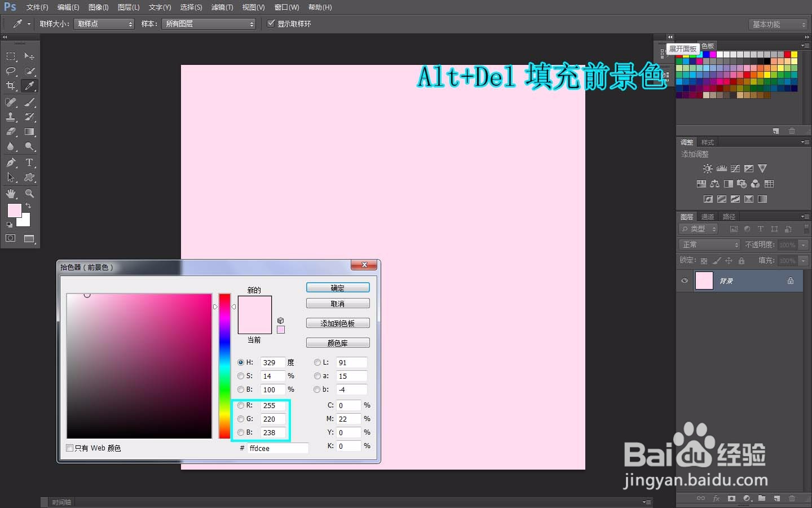Click the Add layer mask icon
The image size is (812, 508).
point(731,499)
